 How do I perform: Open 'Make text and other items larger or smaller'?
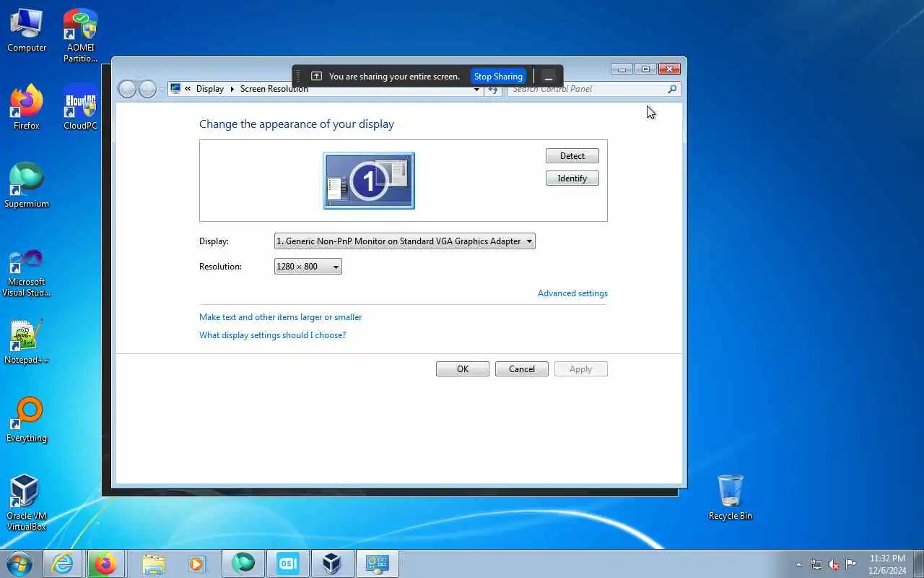pos(280,317)
